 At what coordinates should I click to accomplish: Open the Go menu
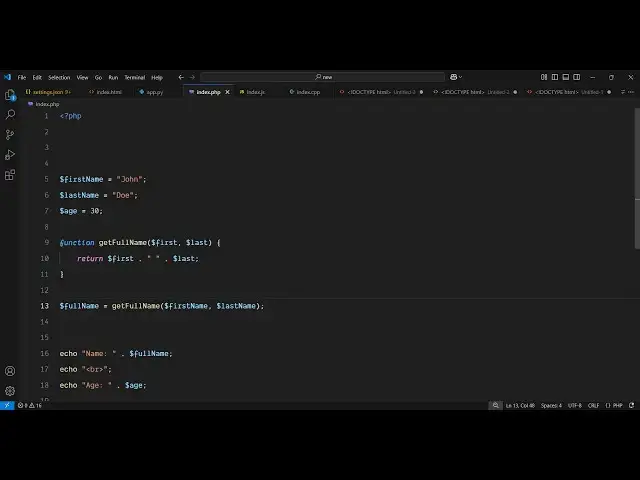pyautogui.click(x=98, y=78)
